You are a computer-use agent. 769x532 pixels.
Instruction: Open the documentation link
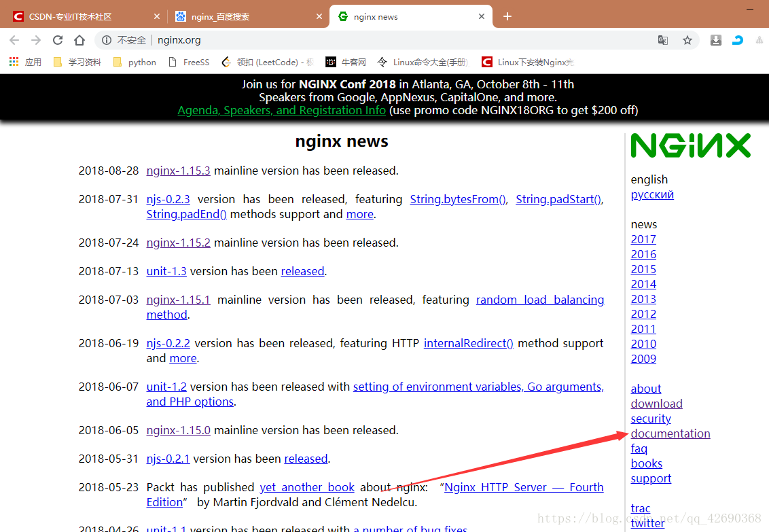[x=670, y=433]
